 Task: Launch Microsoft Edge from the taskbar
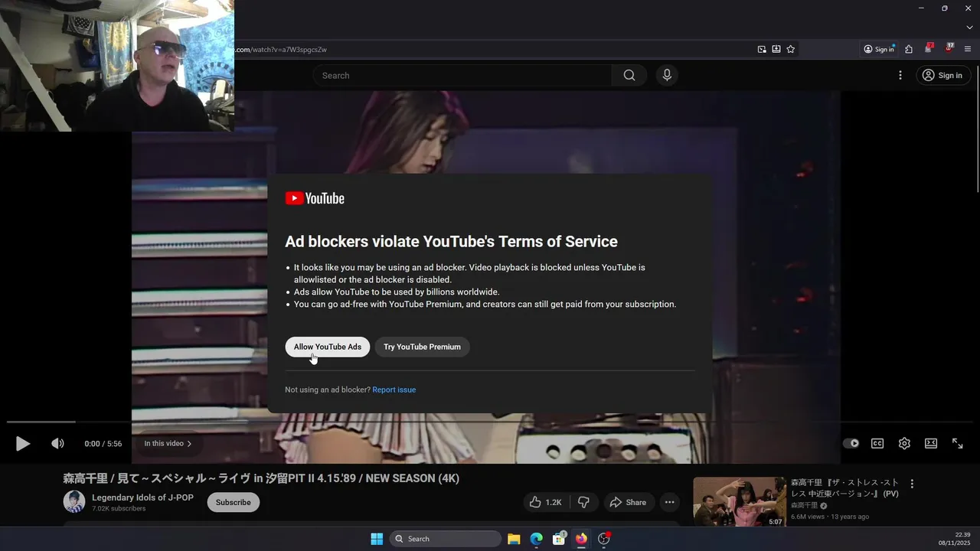537,539
